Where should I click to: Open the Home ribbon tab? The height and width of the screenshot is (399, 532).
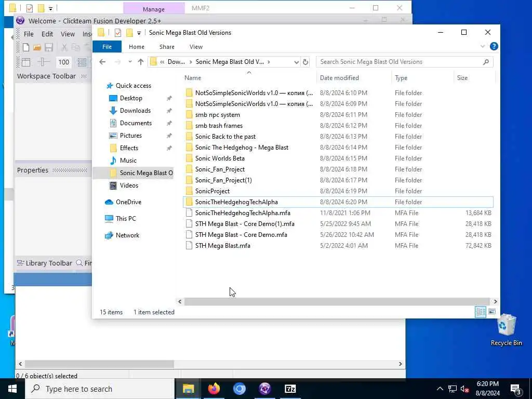[x=137, y=47]
